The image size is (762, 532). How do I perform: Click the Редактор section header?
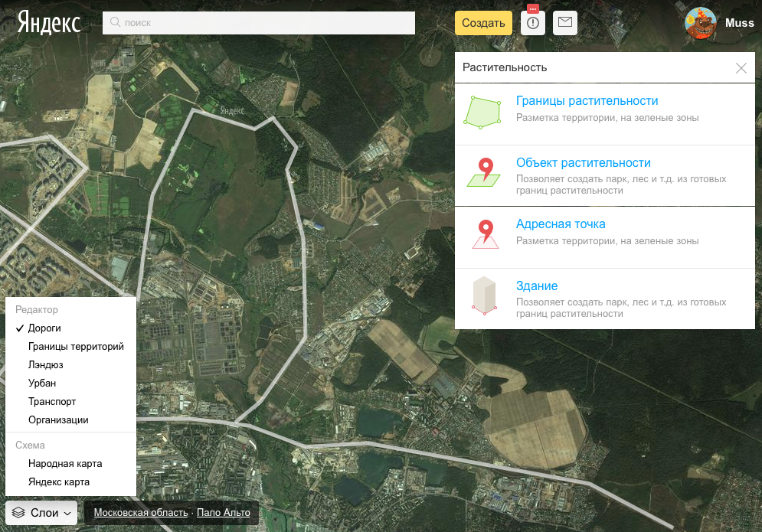click(37, 310)
